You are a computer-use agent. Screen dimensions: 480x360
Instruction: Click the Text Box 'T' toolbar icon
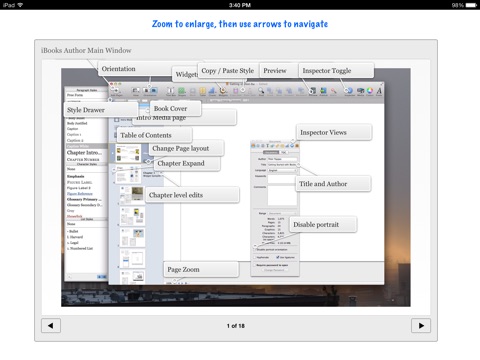[x=170, y=90]
